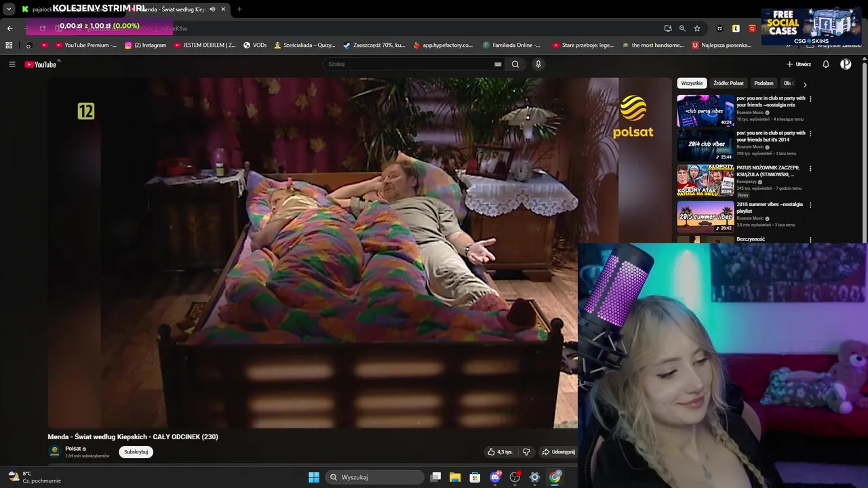The image size is (868, 488).
Task: Click the YouTube search magnifier button
Action: point(515,64)
